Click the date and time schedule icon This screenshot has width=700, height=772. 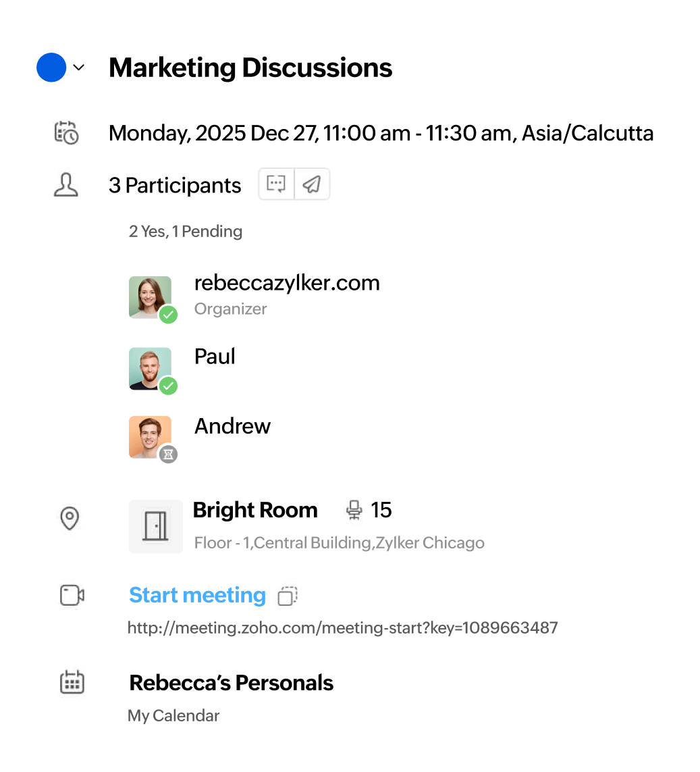[x=66, y=132]
